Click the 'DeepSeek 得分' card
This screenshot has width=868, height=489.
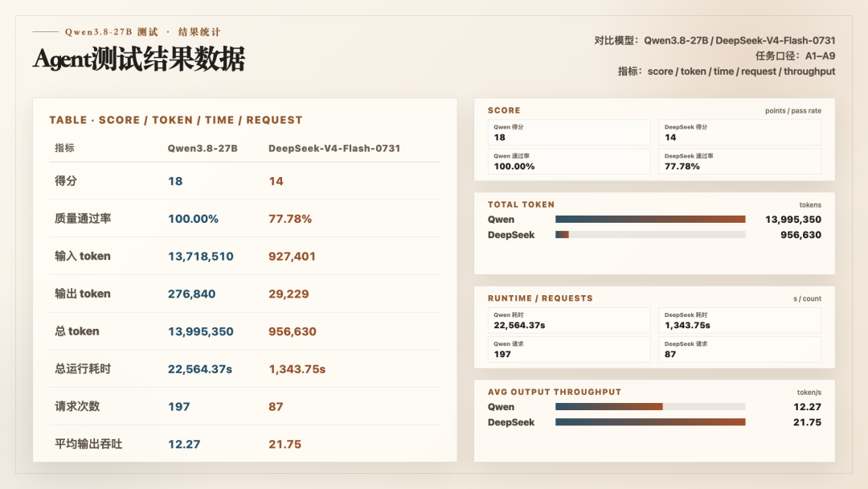[x=739, y=133]
